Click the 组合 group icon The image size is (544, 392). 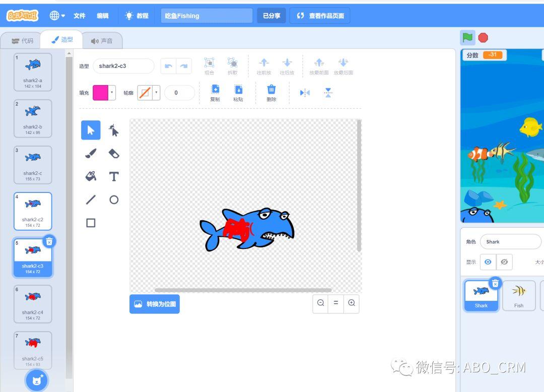[x=209, y=66]
